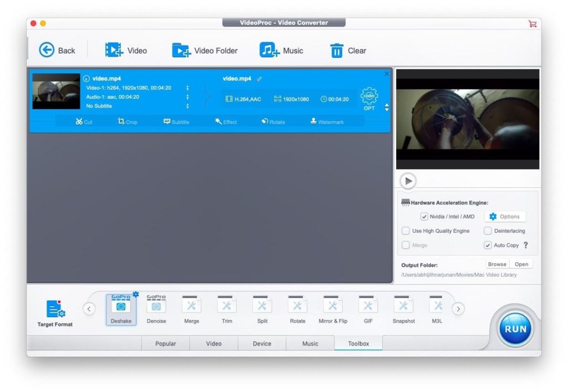Viewport: 568px width, 392px height.
Task: Expand the Audio-1 track selector
Action: click(187, 97)
